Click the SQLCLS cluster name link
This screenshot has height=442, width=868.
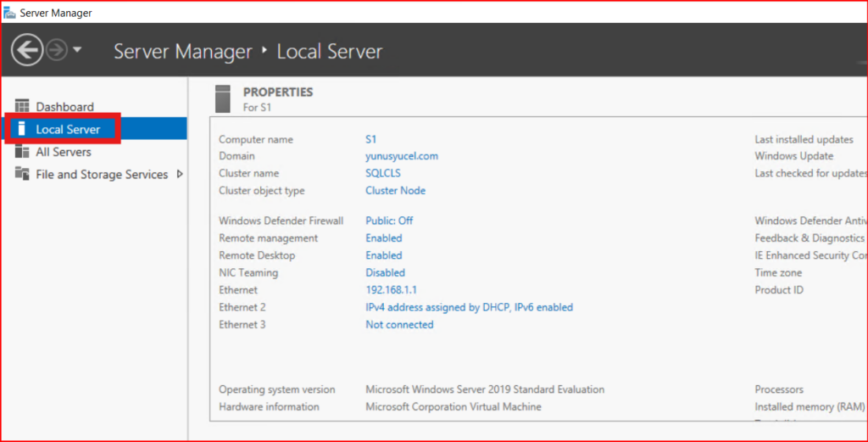(x=382, y=173)
